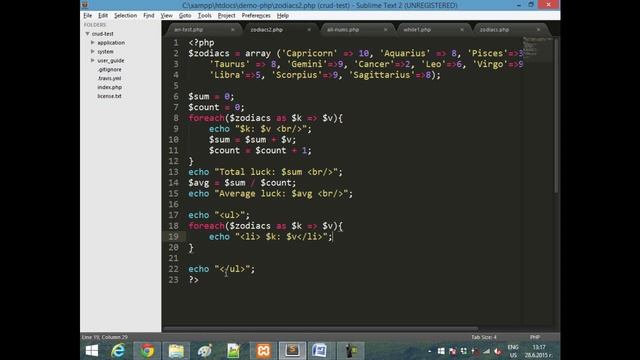Select the crud-test folder label
This screenshot has height=360, width=640.
pos(102,34)
